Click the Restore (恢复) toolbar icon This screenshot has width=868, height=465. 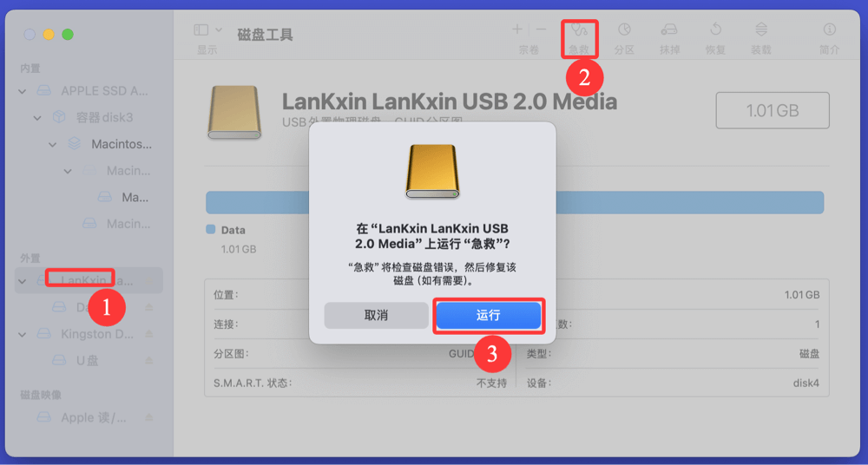point(715,29)
